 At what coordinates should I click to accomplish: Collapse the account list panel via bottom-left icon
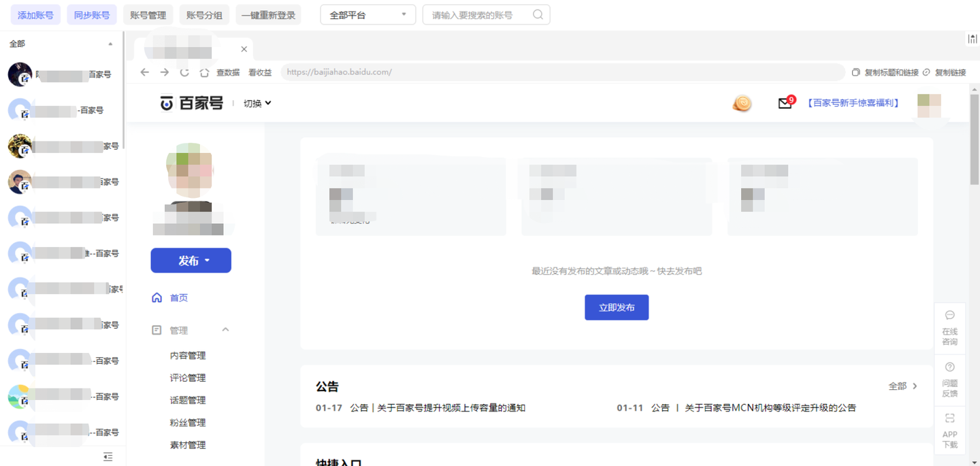[x=108, y=456]
